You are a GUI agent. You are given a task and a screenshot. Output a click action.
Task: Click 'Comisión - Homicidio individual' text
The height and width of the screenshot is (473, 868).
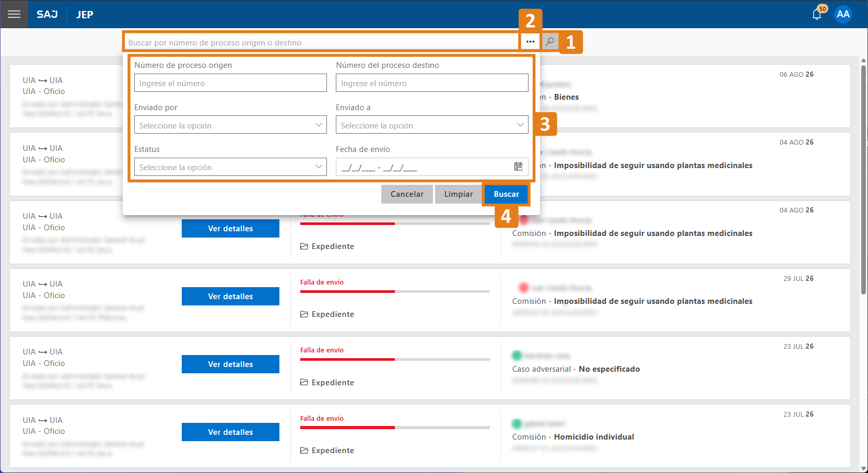click(573, 437)
